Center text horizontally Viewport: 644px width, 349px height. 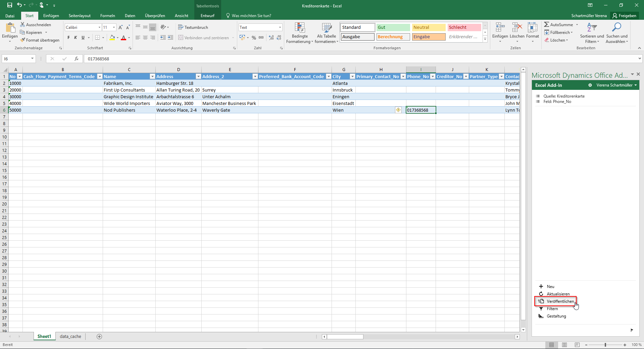pyautogui.click(x=145, y=38)
